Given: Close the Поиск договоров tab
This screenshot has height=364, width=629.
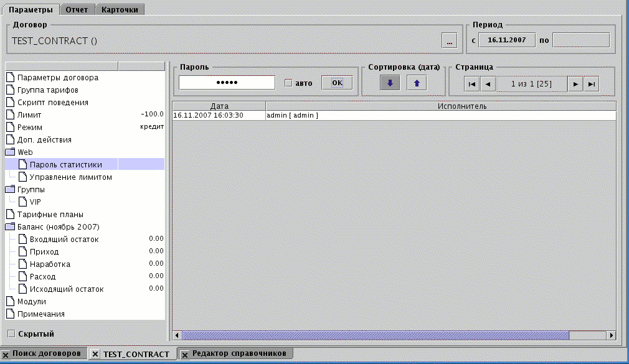Looking at the screenshot, I should 6,354.
